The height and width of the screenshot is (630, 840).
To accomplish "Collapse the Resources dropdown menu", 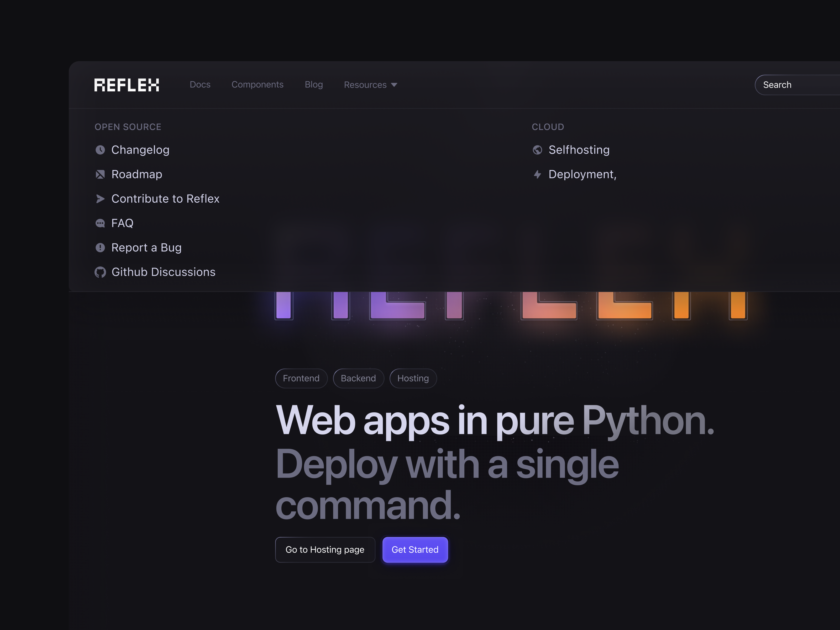I will pyautogui.click(x=366, y=85).
